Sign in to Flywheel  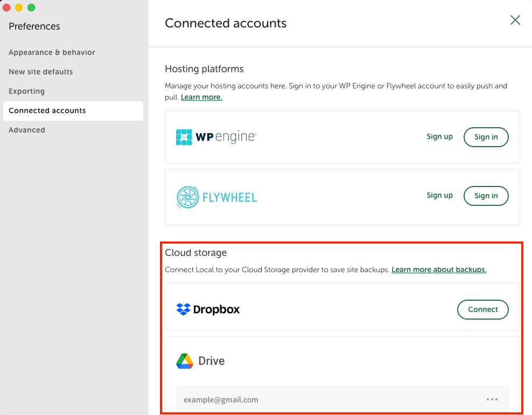tap(486, 196)
